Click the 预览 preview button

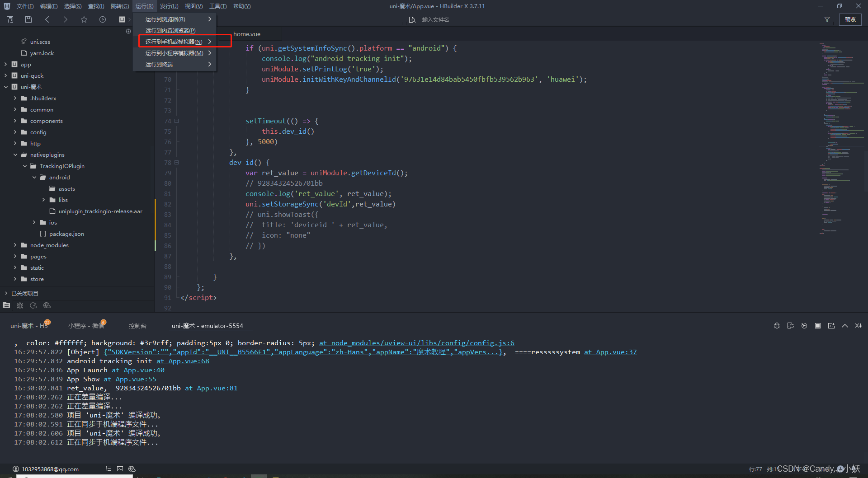point(850,19)
